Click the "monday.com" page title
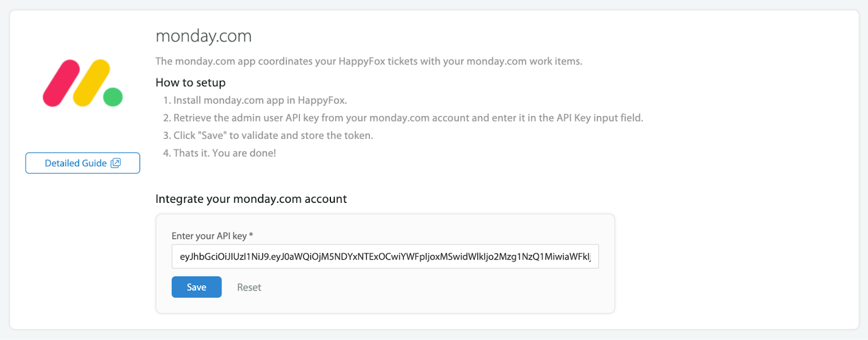 pos(203,36)
